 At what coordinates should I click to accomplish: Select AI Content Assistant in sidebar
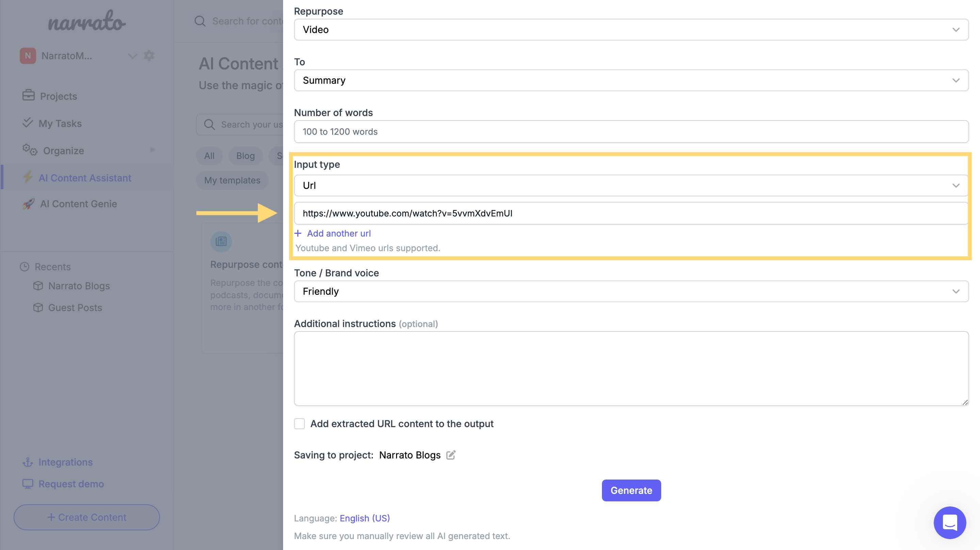pos(85,178)
